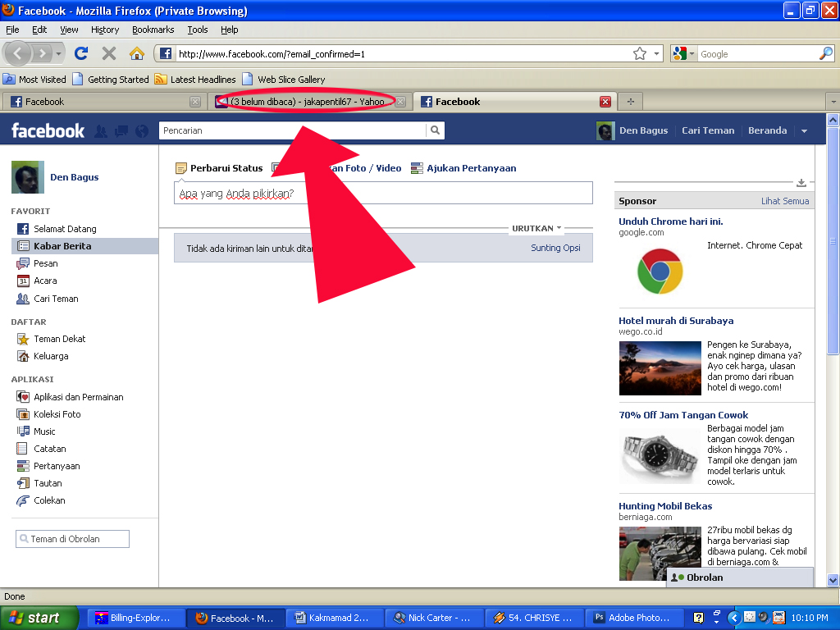This screenshot has height=630, width=840.
Task: Open the URL bar history dropdown arrow
Action: tap(656, 53)
